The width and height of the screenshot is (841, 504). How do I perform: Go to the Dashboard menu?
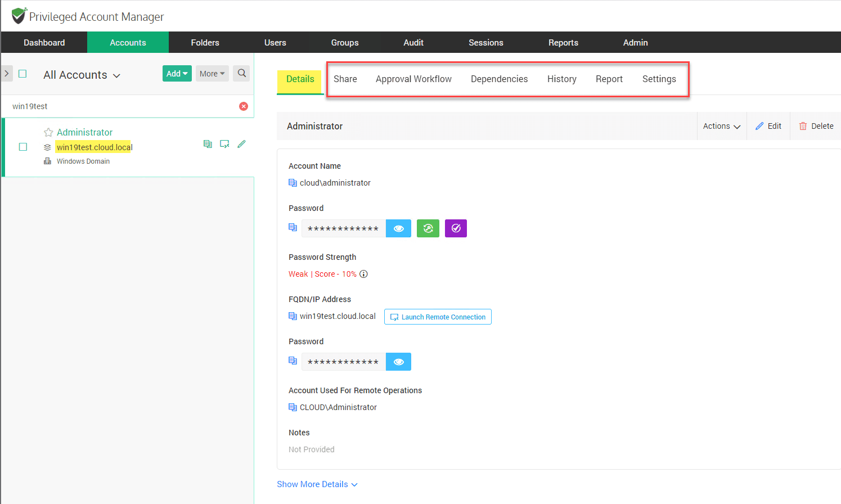coord(44,43)
